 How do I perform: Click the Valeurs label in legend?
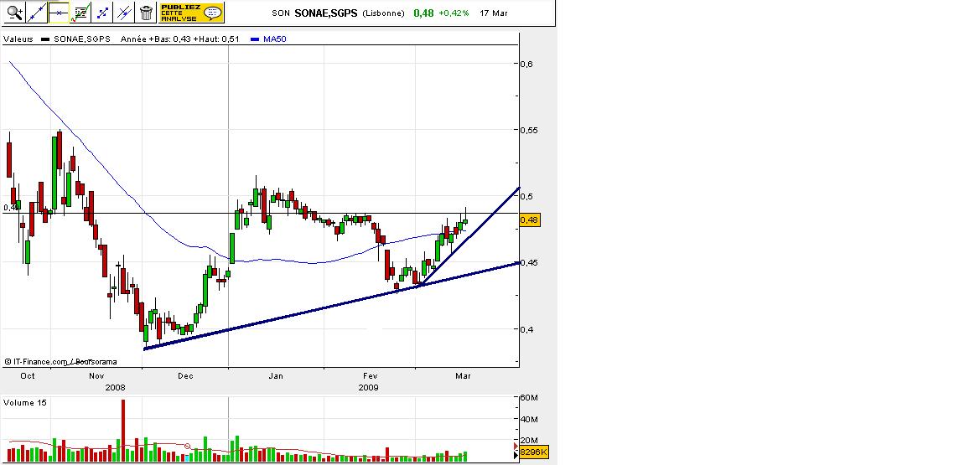pos(18,39)
